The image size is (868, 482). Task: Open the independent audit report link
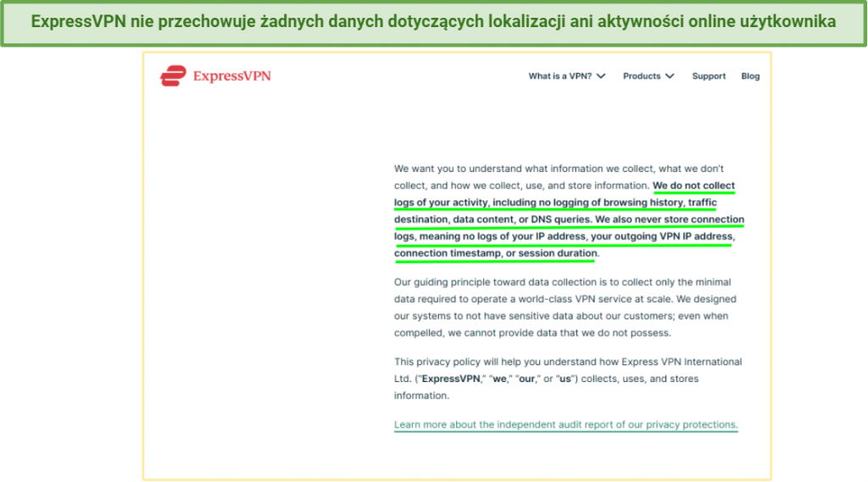coord(565,424)
